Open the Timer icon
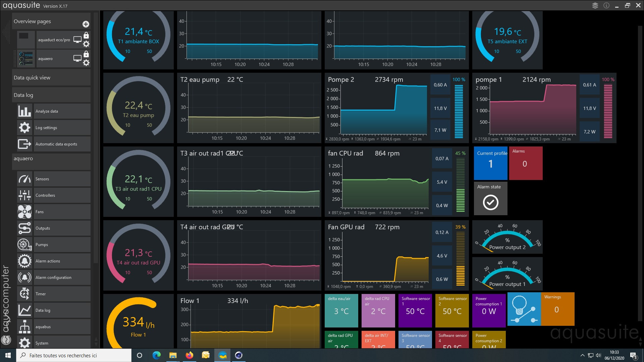The image size is (644, 362). pos(24,294)
